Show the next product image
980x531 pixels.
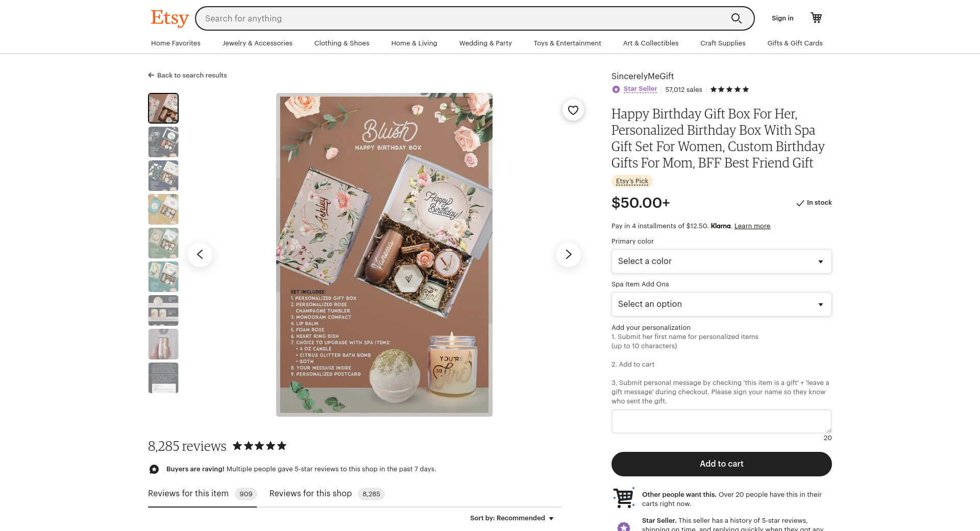(x=568, y=254)
